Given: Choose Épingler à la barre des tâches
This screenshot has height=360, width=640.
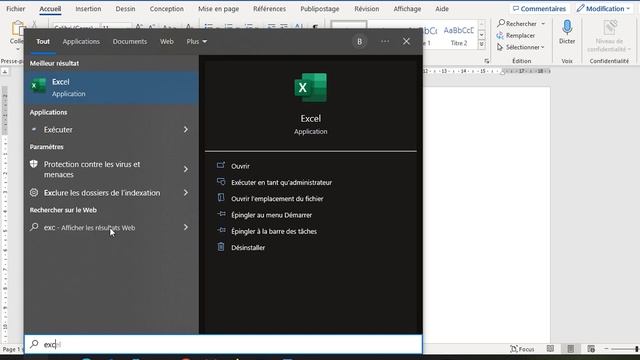Looking at the screenshot, I should coord(274,231).
